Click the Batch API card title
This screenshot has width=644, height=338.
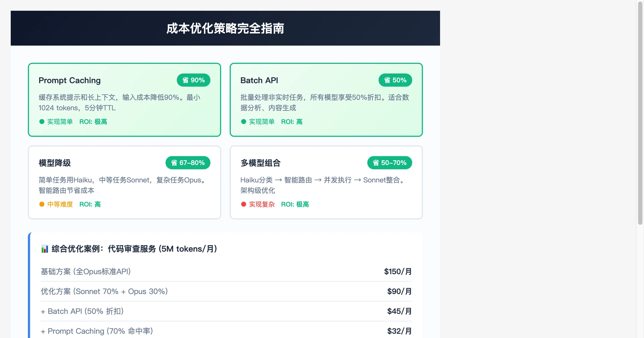point(259,80)
